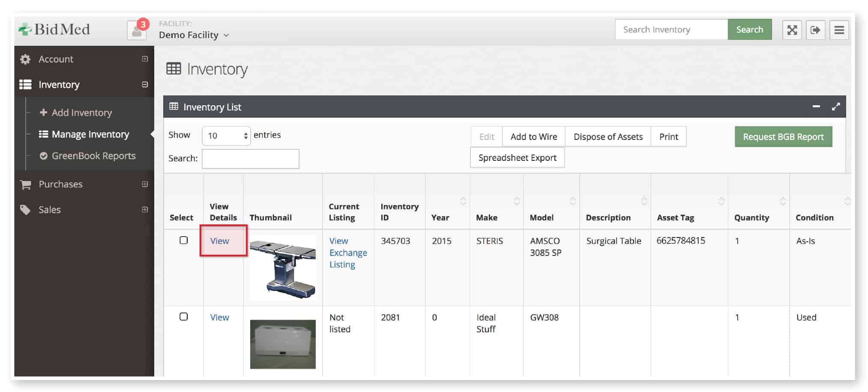Image resolution: width=868 pixels, height=392 pixels.
Task: Click the Purchases cart icon
Action: tap(25, 184)
